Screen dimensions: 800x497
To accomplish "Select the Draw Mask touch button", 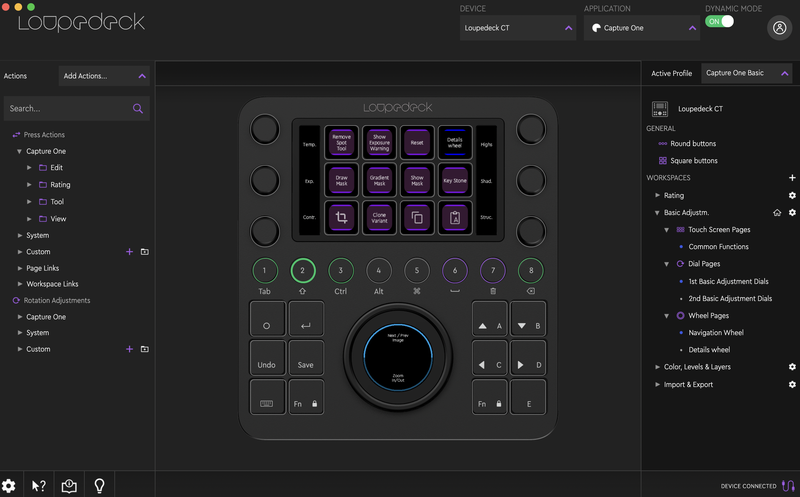I will coord(341,180).
